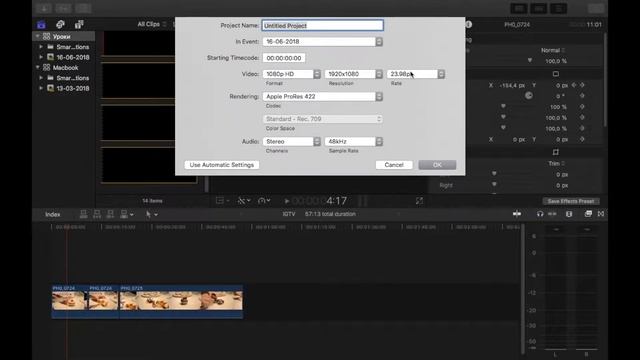Click the rotation dial in inspector
Image resolution: width=640 pixels, height=360 pixels.
pyautogui.click(x=529, y=96)
